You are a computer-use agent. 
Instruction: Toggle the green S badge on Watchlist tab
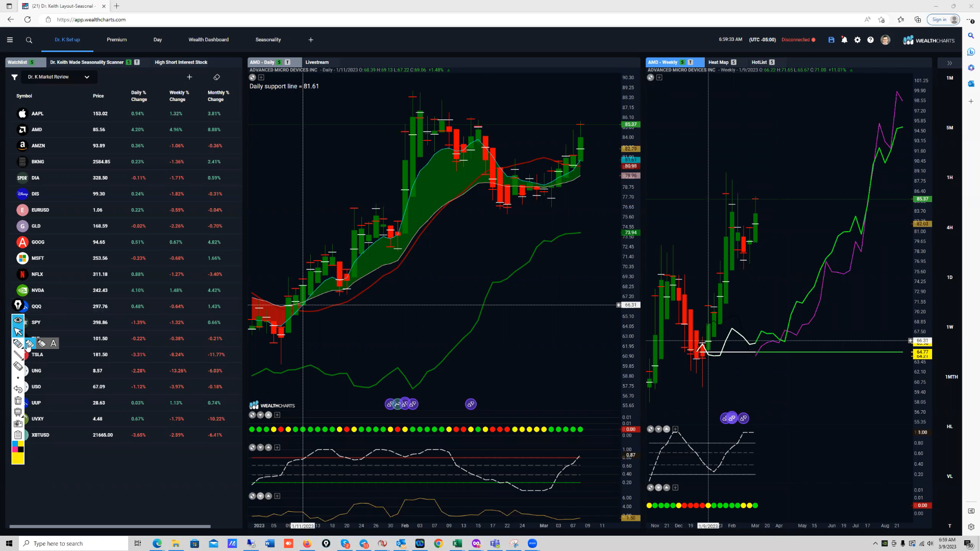32,62
